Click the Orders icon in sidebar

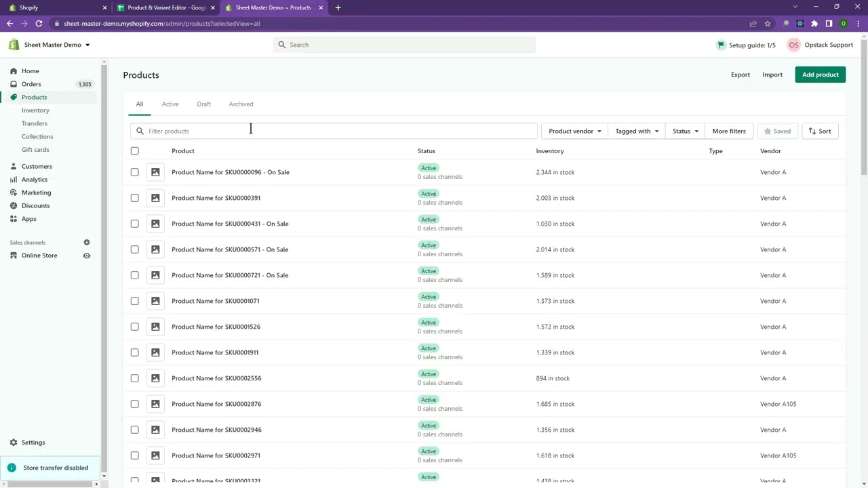(14, 84)
